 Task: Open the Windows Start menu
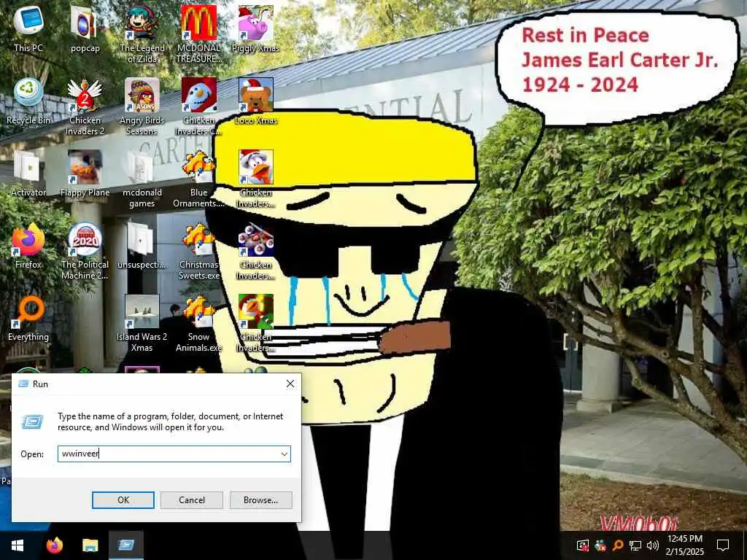pyautogui.click(x=18, y=545)
